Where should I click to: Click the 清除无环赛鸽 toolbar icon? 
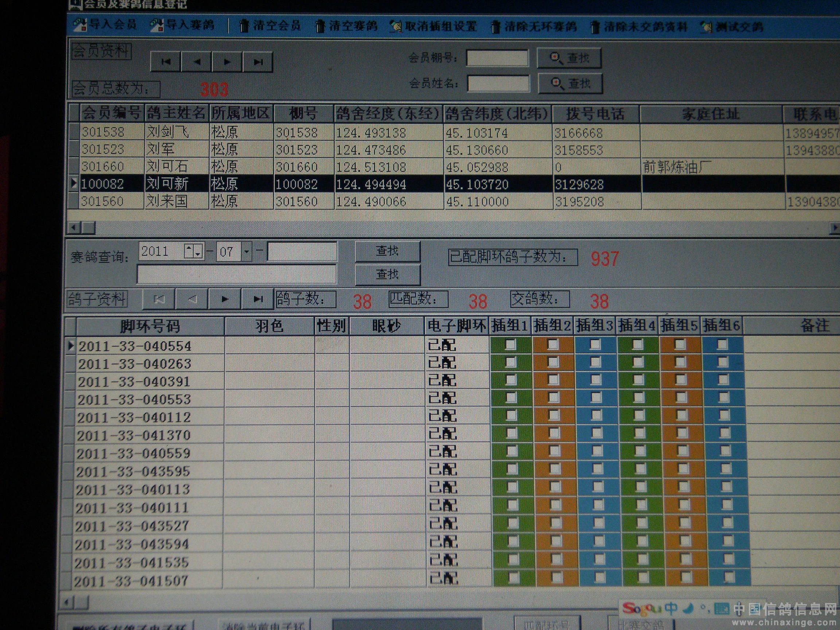[x=495, y=27]
